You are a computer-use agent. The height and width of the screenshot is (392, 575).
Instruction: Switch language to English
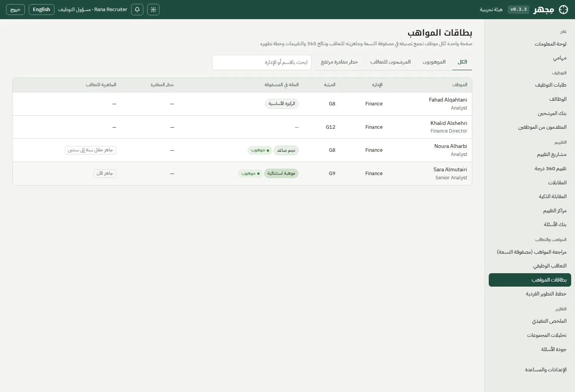(x=41, y=10)
